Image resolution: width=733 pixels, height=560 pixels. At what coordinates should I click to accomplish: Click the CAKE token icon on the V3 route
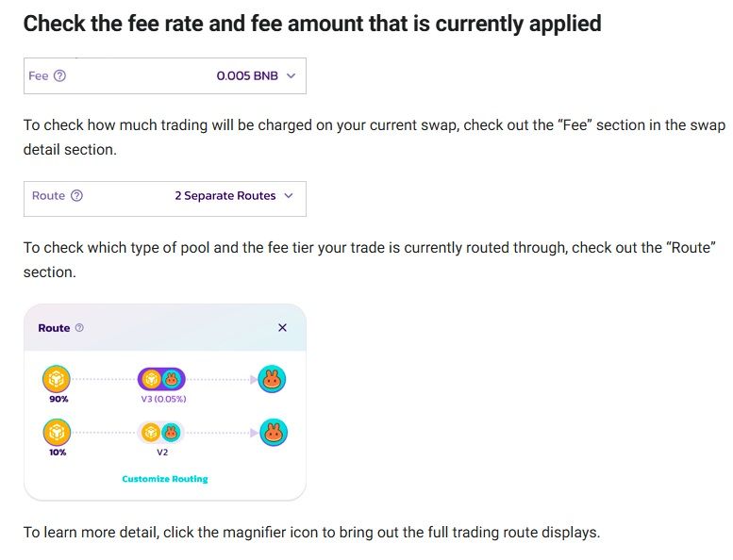pyautogui.click(x=273, y=379)
